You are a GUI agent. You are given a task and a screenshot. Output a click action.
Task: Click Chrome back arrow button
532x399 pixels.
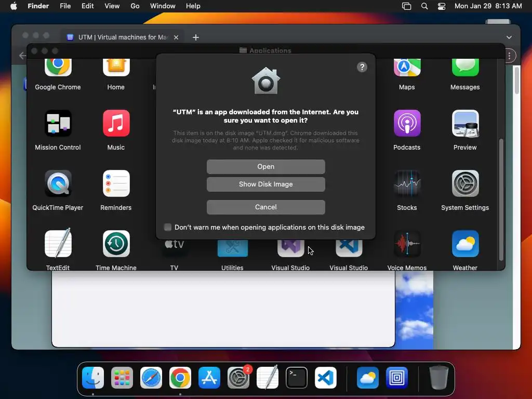tap(22, 55)
